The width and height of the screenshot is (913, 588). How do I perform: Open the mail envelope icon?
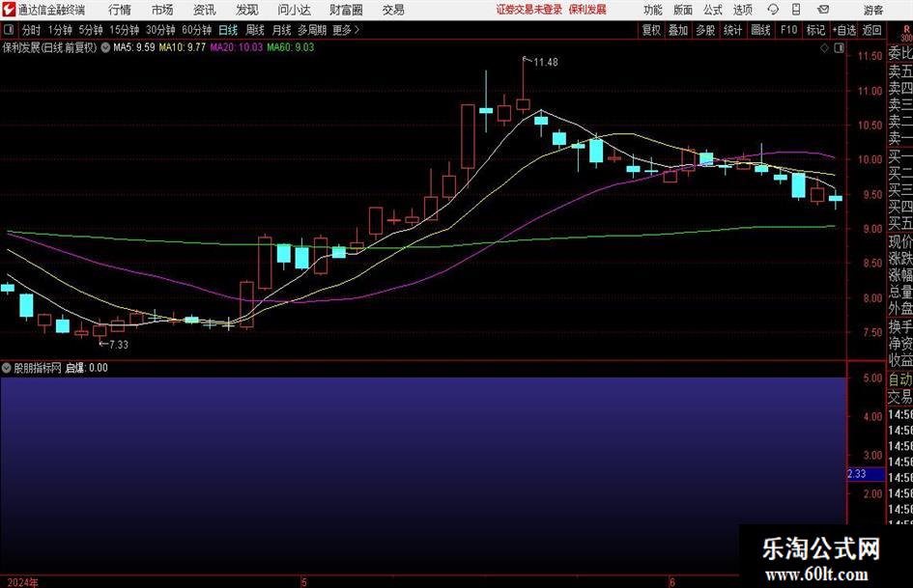pyautogui.click(x=823, y=10)
